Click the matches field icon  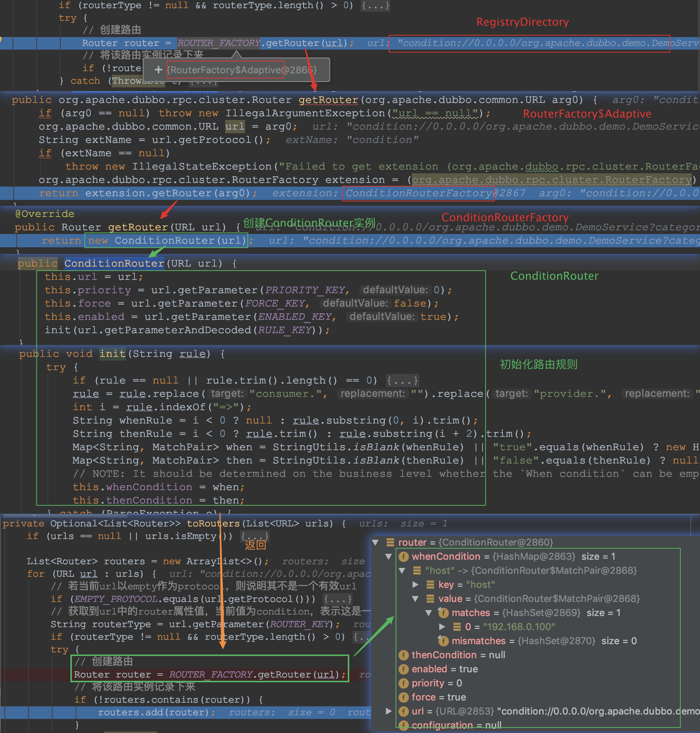[x=443, y=613]
